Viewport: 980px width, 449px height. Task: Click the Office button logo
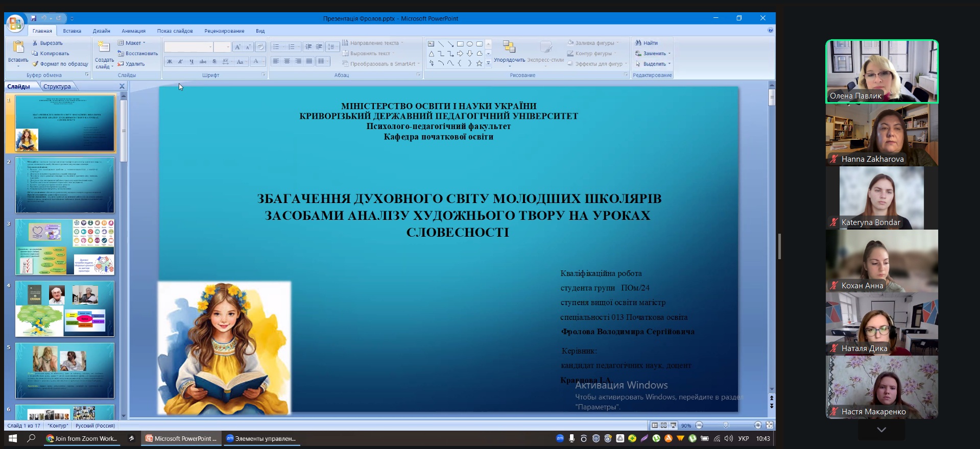pyautogui.click(x=15, y=23)
